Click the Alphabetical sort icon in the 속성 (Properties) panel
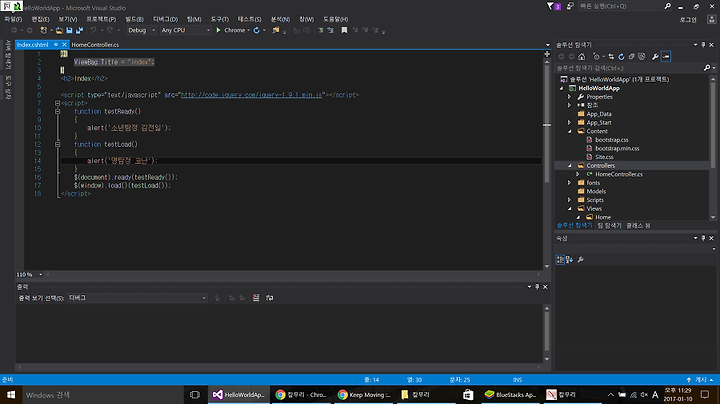This screenshot has width=720, height=404. click(x=569, y=260)
